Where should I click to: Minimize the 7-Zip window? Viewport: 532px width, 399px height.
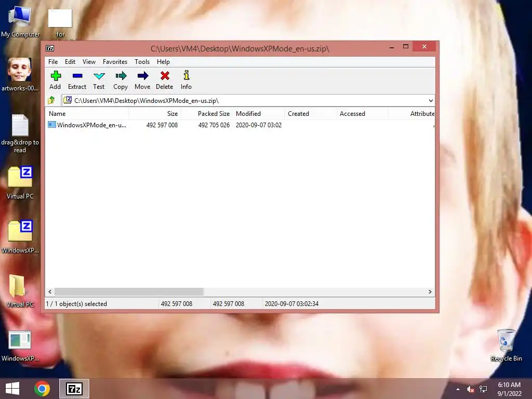392,47
